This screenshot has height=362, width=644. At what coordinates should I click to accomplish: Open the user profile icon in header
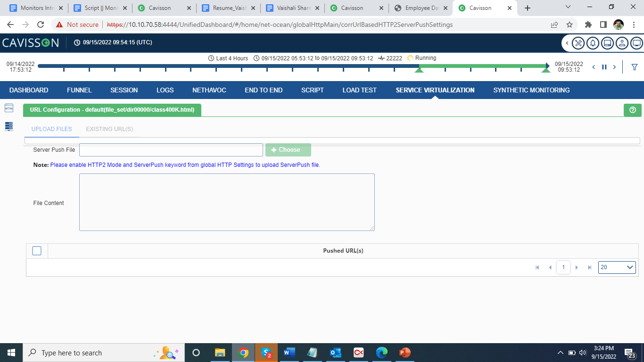(x=622, y=43)
